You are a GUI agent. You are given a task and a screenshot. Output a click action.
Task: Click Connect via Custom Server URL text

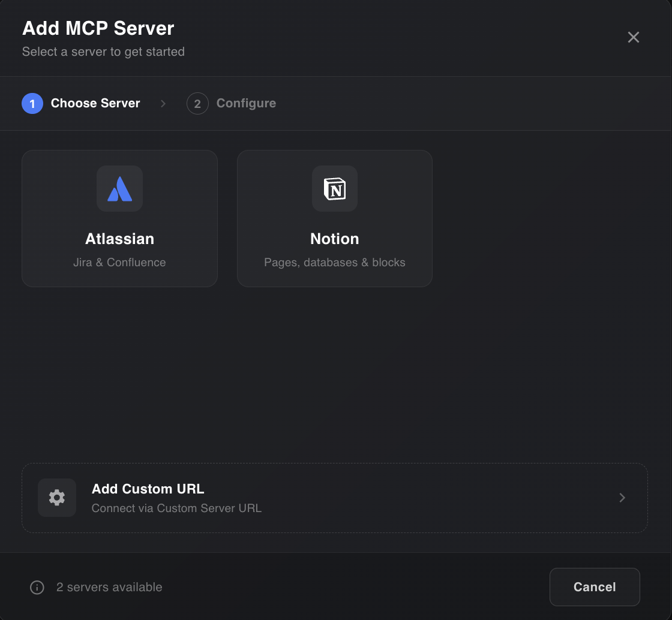(x=176, y=508)
